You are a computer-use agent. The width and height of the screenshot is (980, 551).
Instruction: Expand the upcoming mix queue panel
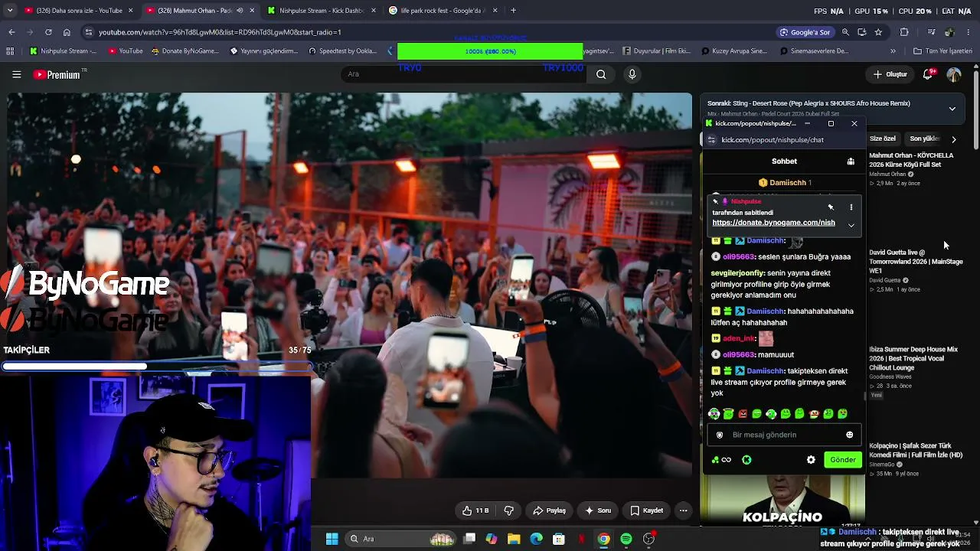pos(952,109)
